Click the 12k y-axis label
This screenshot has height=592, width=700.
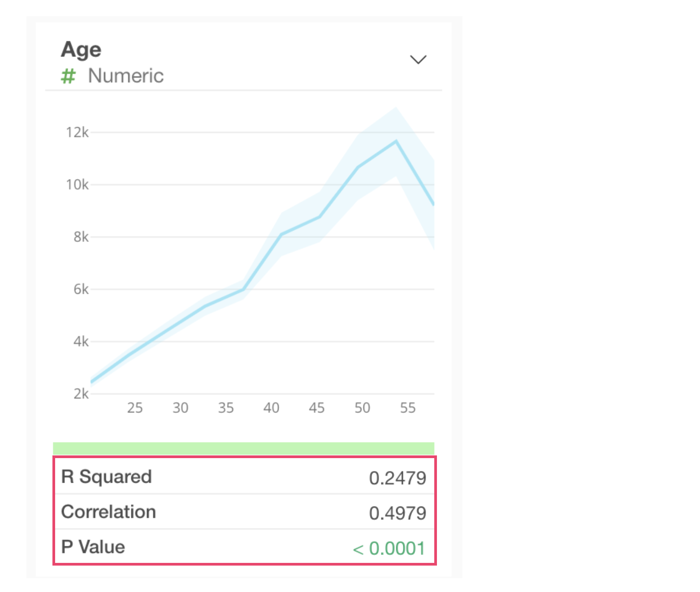(77, 133)
